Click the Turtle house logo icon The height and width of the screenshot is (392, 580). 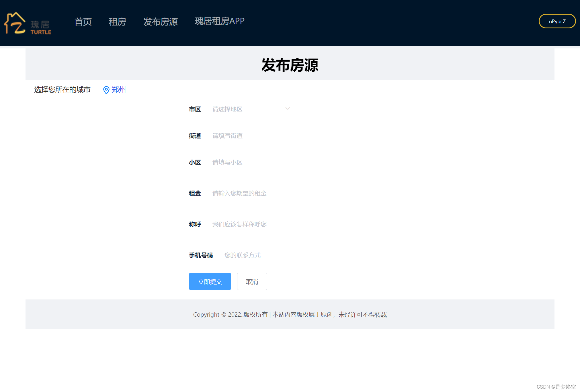click(15, 23)
